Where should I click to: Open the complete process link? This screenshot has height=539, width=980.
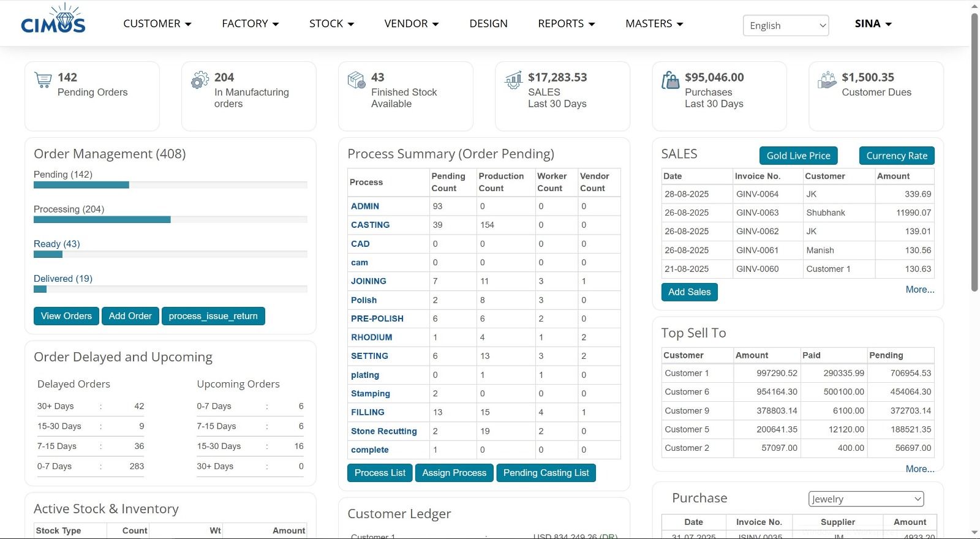pyautogui.click(x=370, y=450)
